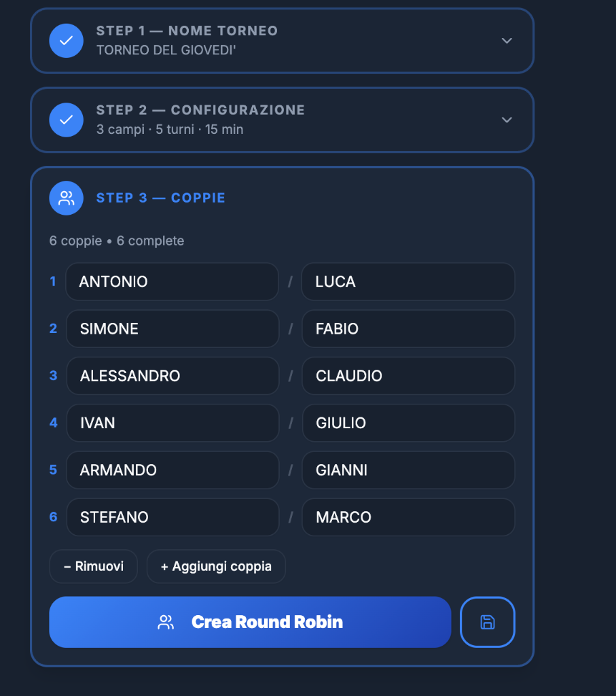Expand the Step 1 Nome Torneo chevron
This screenshot has width=616, height=696.
coord(507,40)
